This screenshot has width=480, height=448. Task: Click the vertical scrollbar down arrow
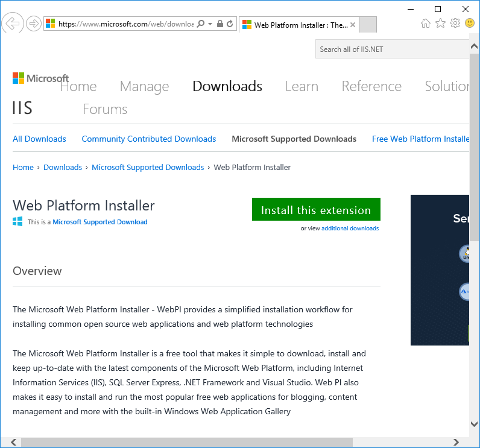[x=474, y=424]
